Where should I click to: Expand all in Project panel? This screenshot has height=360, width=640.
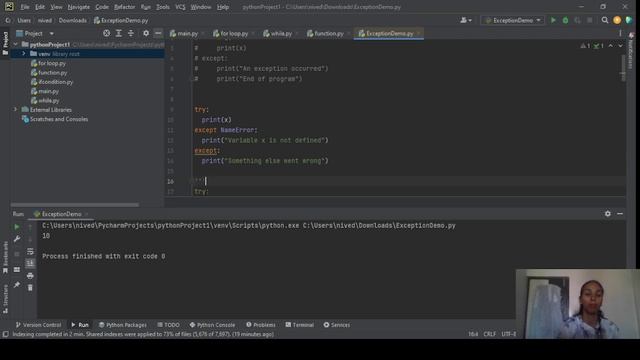point(118,33)
